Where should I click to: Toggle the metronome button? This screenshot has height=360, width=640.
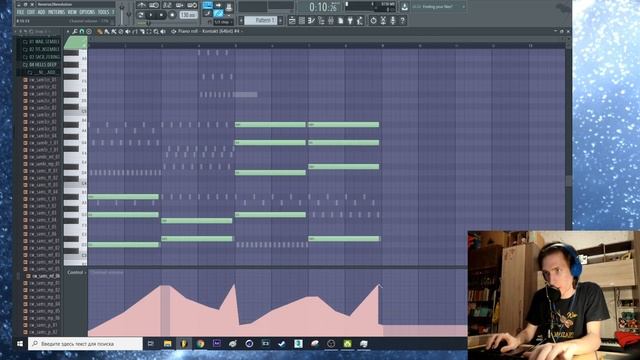click(141, 5)
